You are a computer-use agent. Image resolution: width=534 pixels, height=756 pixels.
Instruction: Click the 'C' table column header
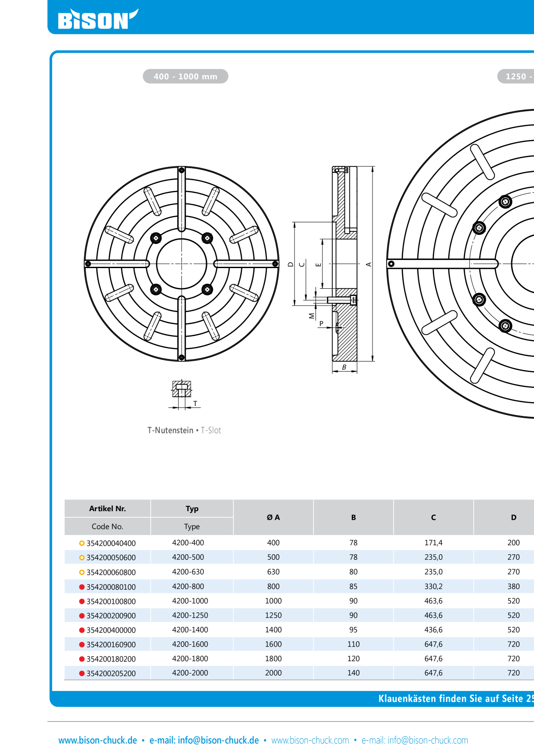[434, 517]
